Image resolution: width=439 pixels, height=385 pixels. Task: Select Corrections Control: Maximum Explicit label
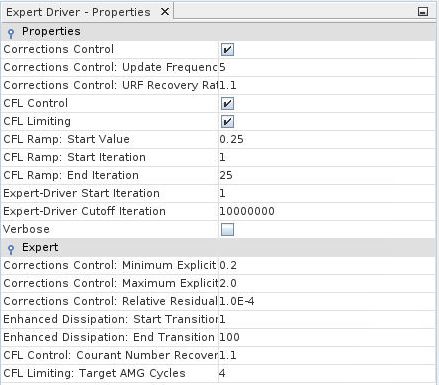[110, 283]
